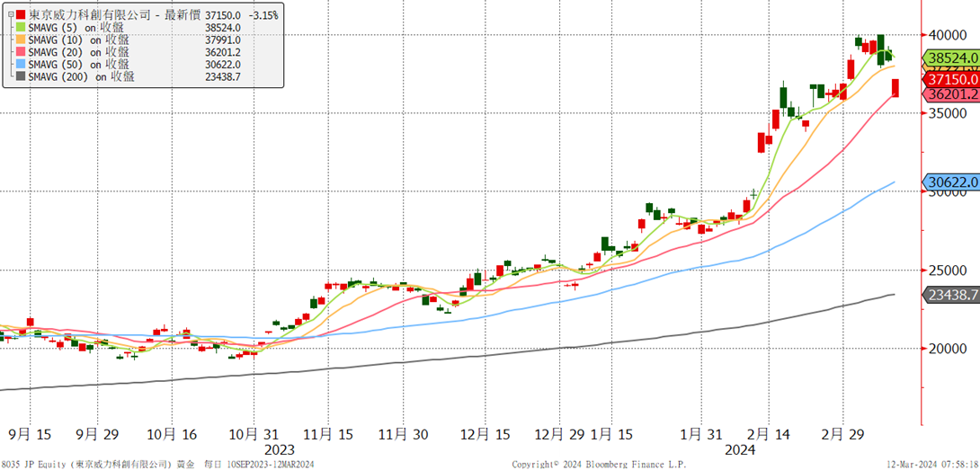
Task: Click the orange SMAVG (10) color swatch
Action: pos(22,40)
